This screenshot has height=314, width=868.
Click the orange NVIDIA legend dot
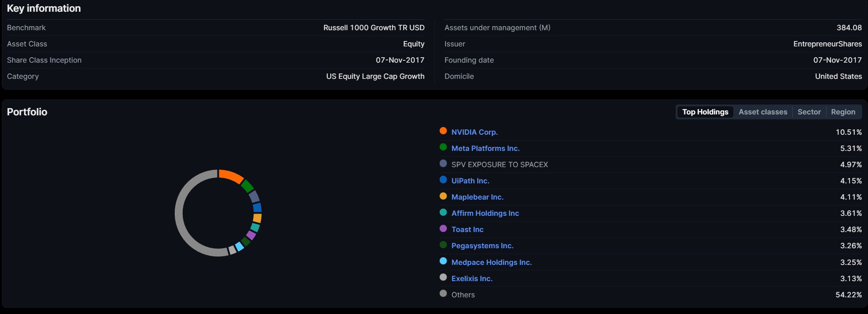[443, 131]
